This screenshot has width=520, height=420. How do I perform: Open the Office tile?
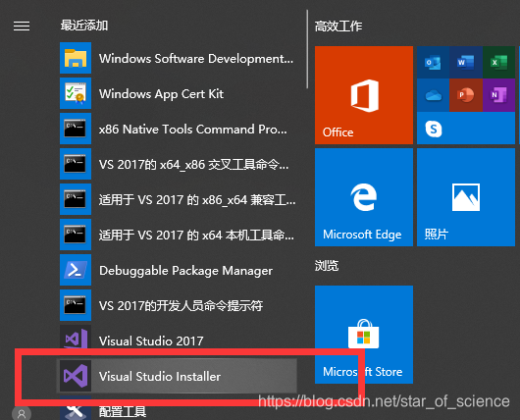click(x=364, y=95)
